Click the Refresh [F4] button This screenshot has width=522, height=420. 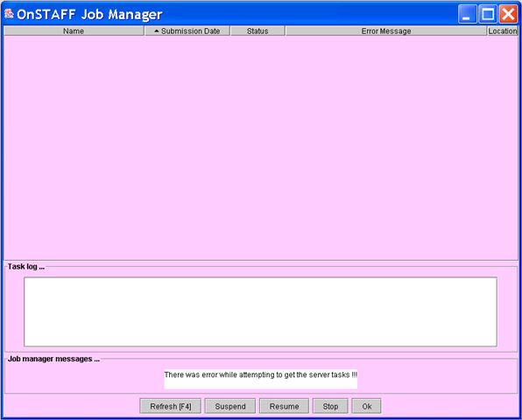(171, 406)
